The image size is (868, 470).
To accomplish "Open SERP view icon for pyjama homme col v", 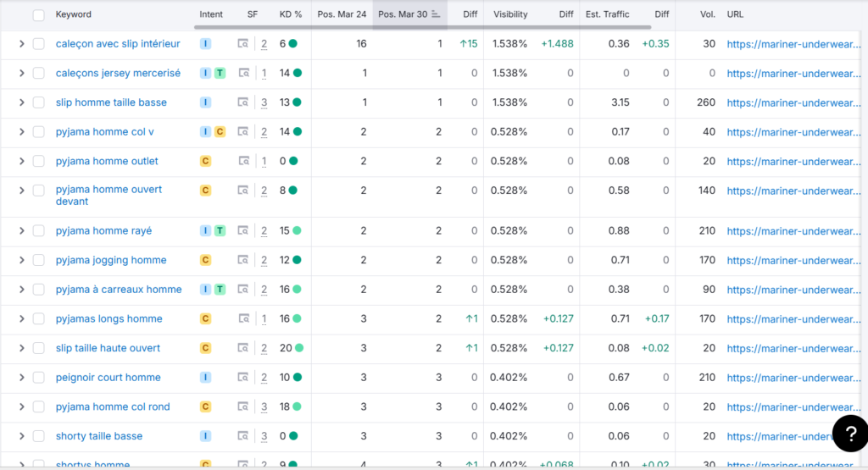I will click(x=242, y=131).
